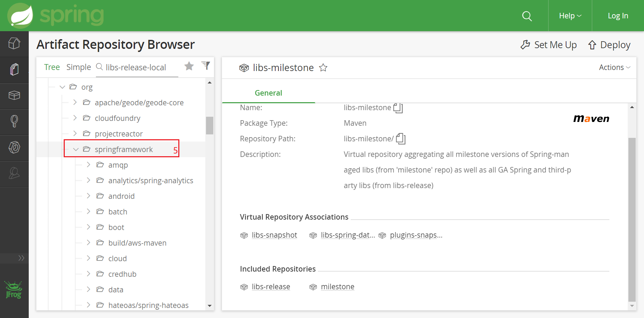Open the filter icon next to the repository search
The height and width of the screenshot is (318, 644).
tap(206, 66)
